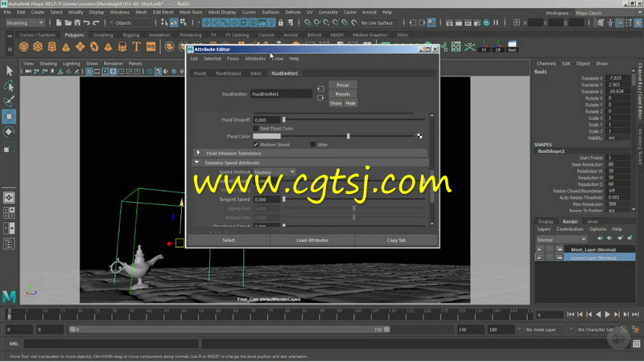Click the Translate X value field
Image resolution: width=644 pixels, height=362 pixels.
[617, 78]
